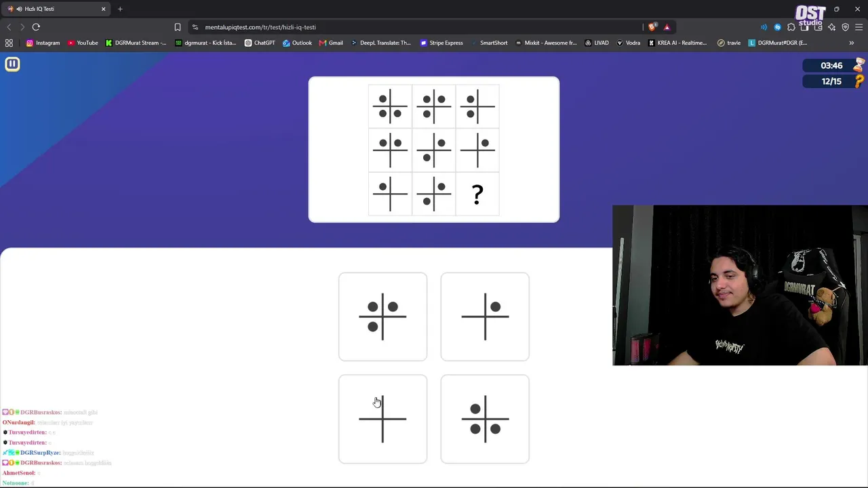Viewport: 868px width, 488px height.
Task: Open the Leo AI sparkle icon
Action: click(832, 27)
